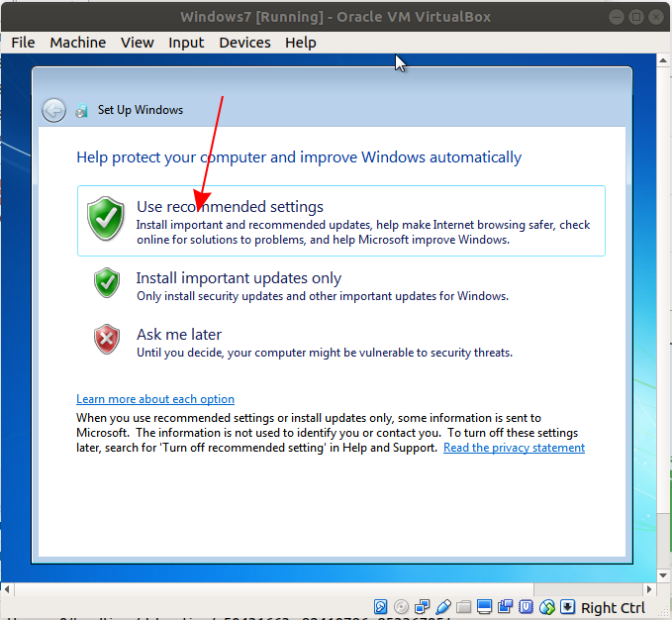Close the Windows7 VirtualBox window

click(656, 17)
